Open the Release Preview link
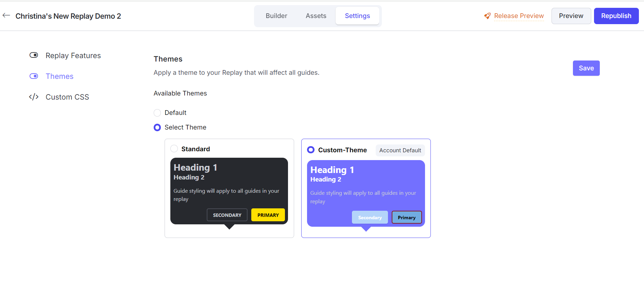 (x=519, y=16)
